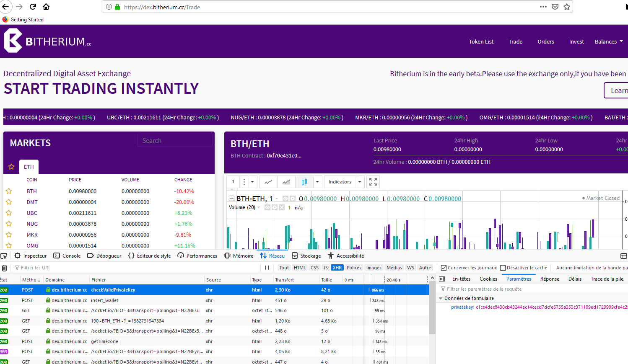Go to Token List page
The width and height of the screenshot is (628, 364).
(481, 41)
